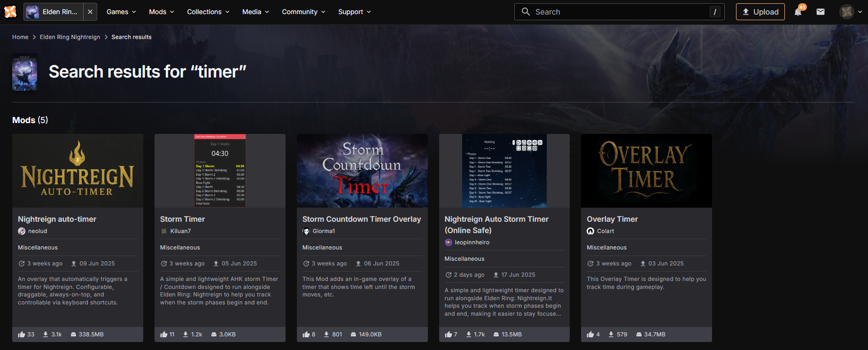Expand the Mods menu
868x350 pixels.
(x=162, y=12)
